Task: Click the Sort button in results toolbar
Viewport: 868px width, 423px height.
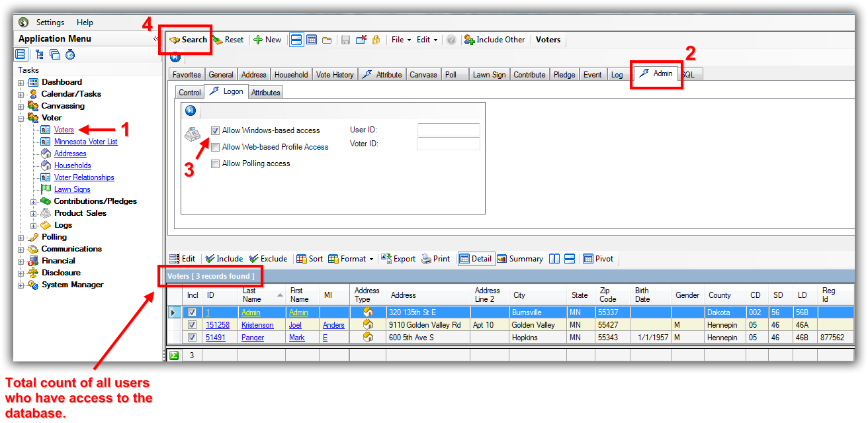Action: click(310, 259)
